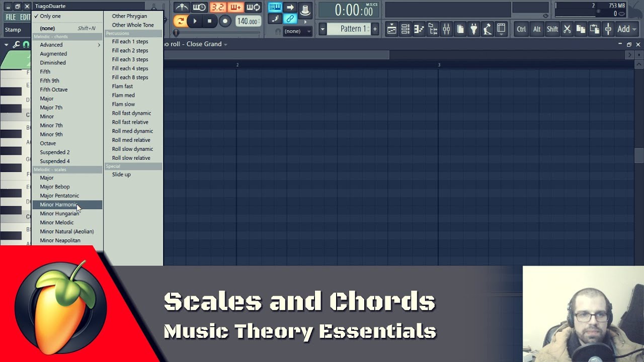Click the piano roll horizontal scrollbar
The image size is (644, 362).
(276, 55)
